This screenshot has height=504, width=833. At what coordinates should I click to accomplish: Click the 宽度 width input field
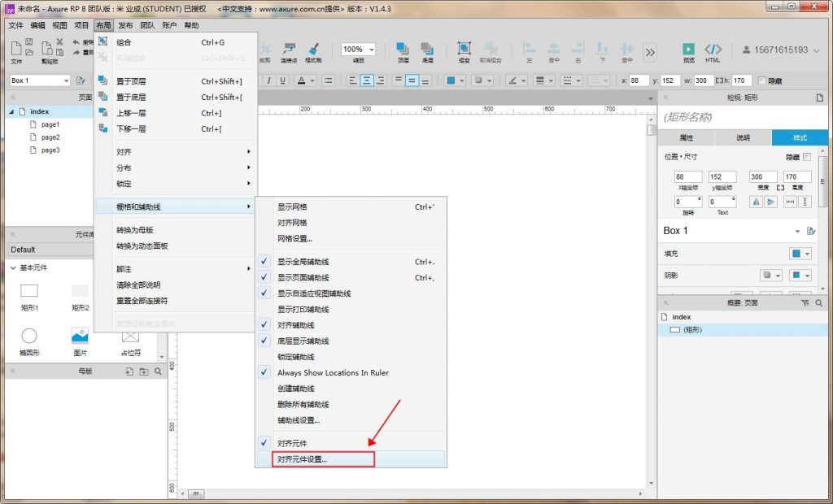pyautogui.click(x=763, y=176)
